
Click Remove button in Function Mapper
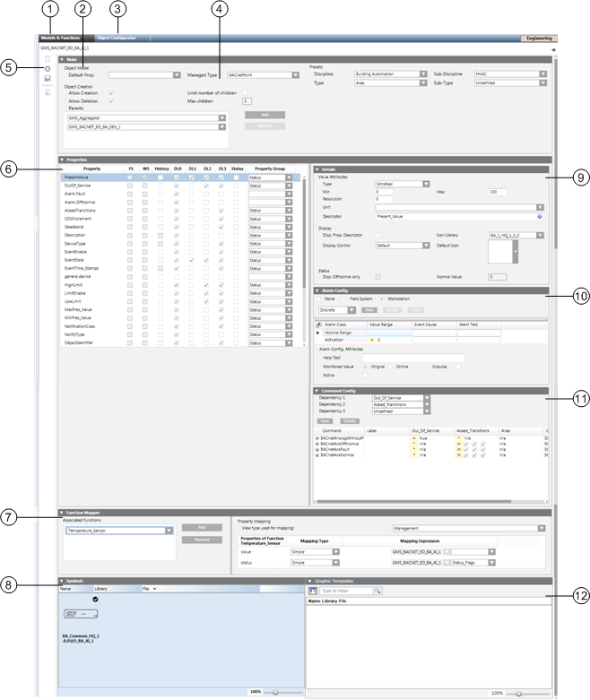point(202,540)
